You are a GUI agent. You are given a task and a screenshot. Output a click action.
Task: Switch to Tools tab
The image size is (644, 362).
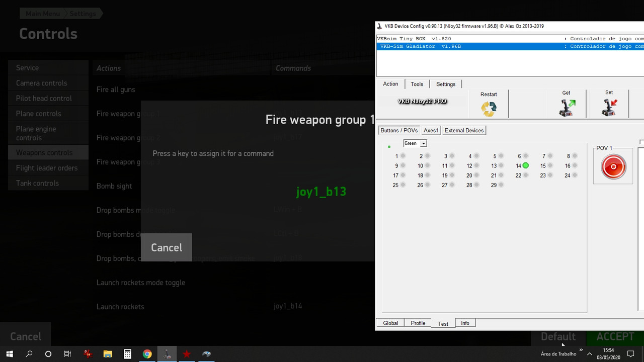click(x=417, y=84)
